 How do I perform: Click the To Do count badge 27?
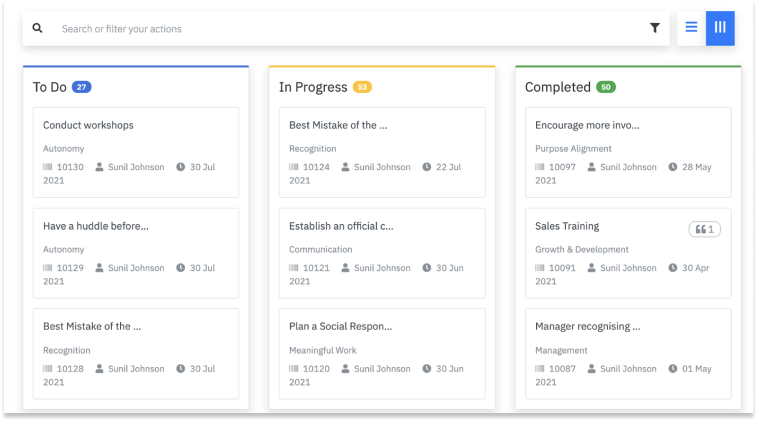tap(82, 87)
